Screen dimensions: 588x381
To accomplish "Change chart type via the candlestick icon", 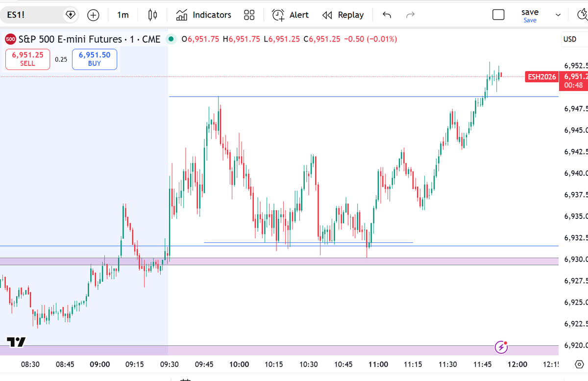I will point(152,15).
